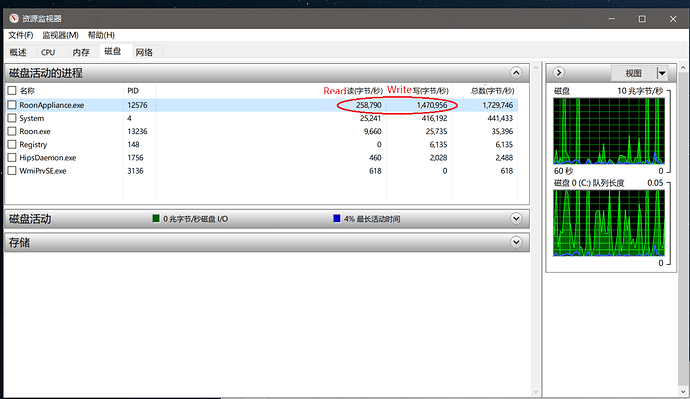Screen dimensions: 690x399
Task: Toggle the select-all checkbox beside 名称
Action: coord(12,91)
